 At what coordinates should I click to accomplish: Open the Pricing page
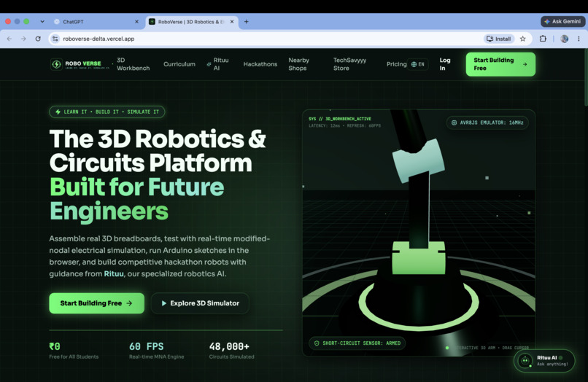click(396, 64)
